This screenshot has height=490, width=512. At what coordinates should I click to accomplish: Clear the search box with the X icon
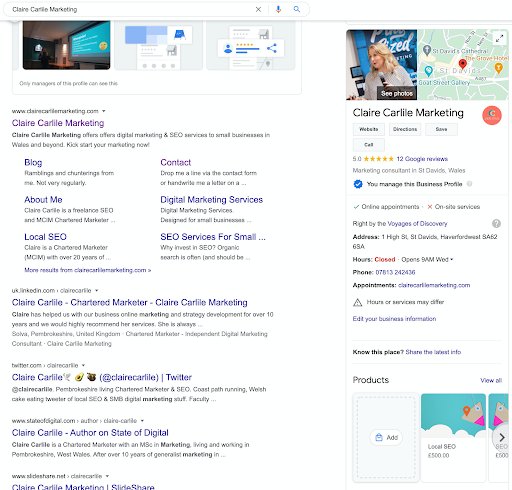click(x=258, y=9)
